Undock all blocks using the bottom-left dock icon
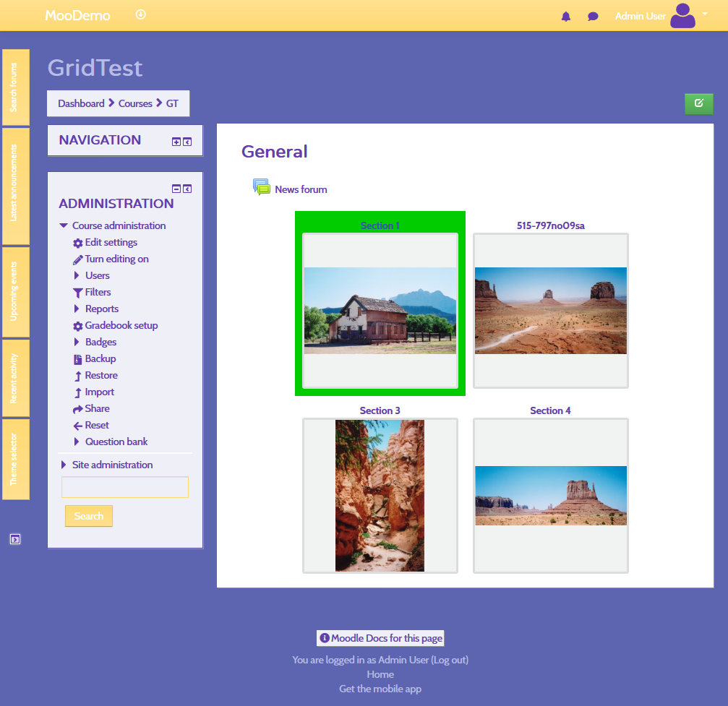The height and width of the screenshot is (706, 728). pyautogui.click(x=15, y=539)
